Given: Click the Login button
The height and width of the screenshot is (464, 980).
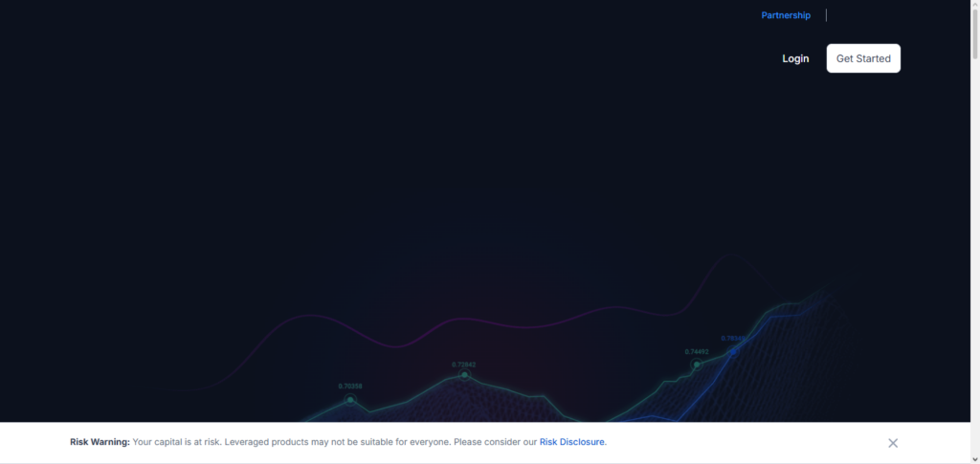Looking at the screenshot, I should click(795, 58).
